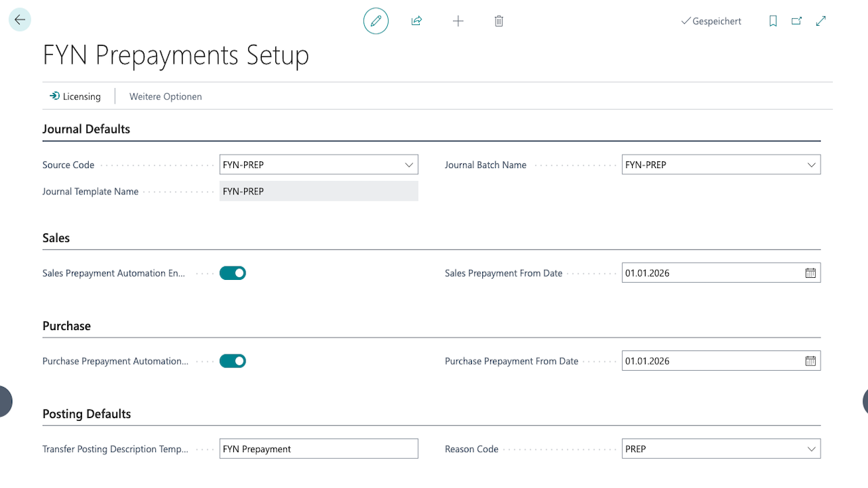
Task: Click the Sales Prepayment From Date label
Action: tap(504, 273)
